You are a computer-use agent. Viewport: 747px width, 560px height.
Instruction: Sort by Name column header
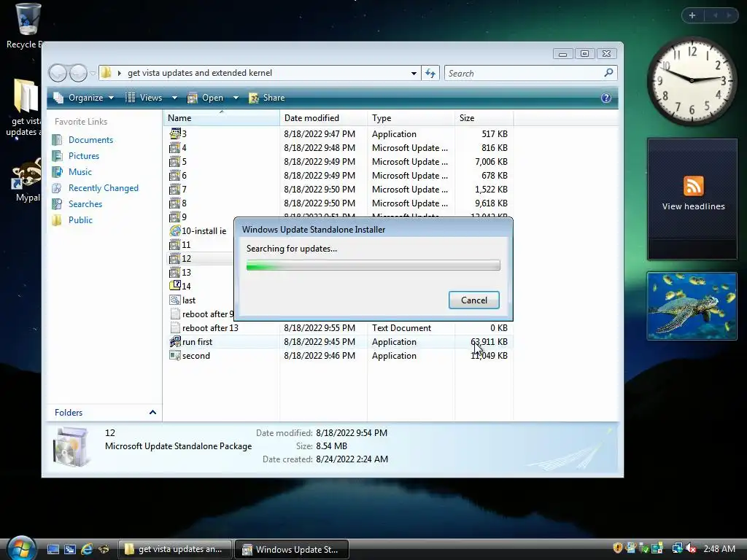click(221, 117)
